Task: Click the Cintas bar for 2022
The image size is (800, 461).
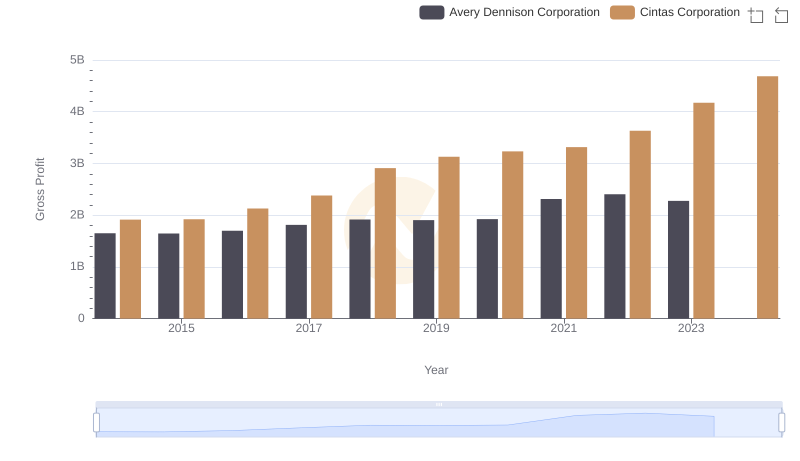Action: coord(640,225)
